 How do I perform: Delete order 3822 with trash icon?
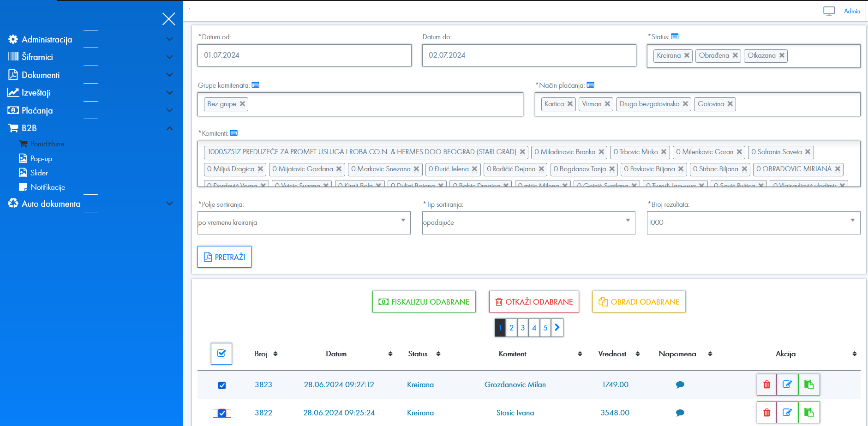pos(766,413)
